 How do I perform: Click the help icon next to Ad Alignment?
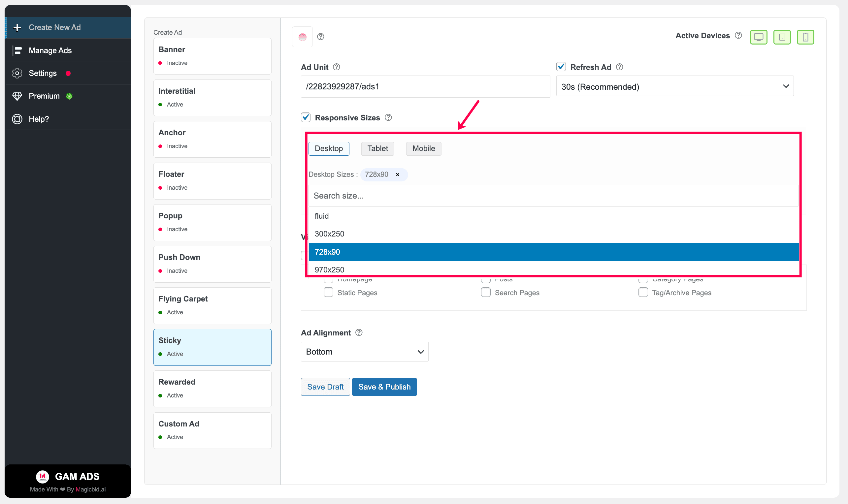pos(359,332)
